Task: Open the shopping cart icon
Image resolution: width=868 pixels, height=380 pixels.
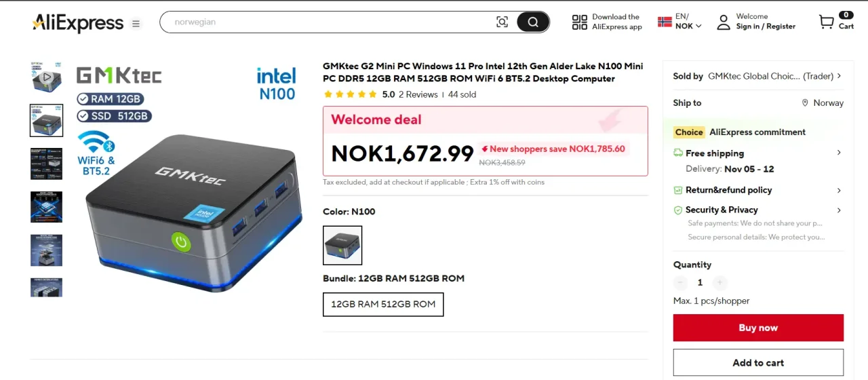Action: click(x=827, y=22)
